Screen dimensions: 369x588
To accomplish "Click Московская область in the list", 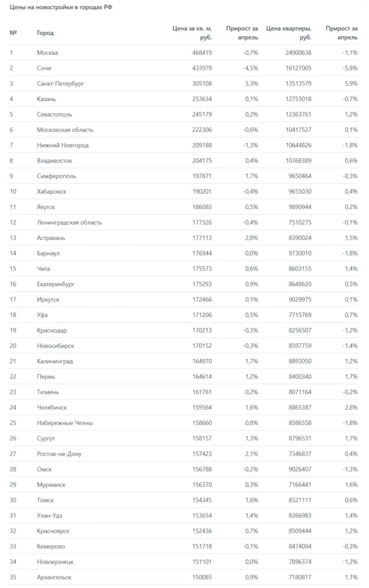I will tap(65, 130).
